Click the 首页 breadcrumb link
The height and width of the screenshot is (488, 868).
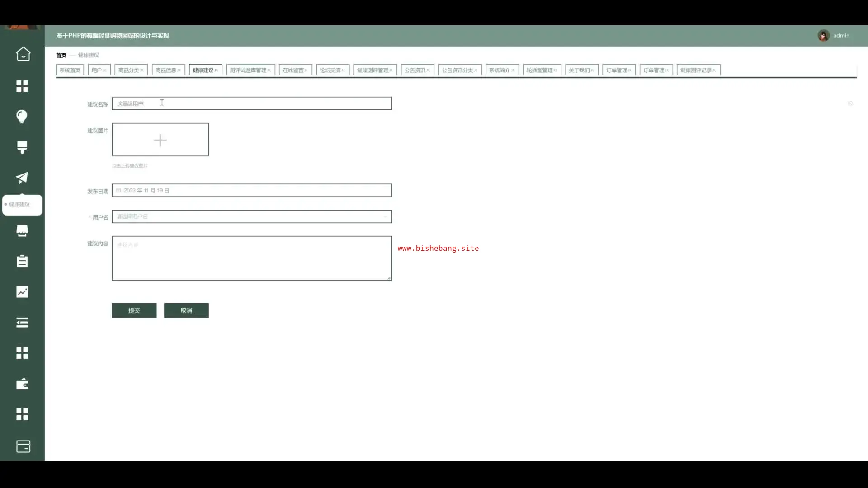(61, 56)
